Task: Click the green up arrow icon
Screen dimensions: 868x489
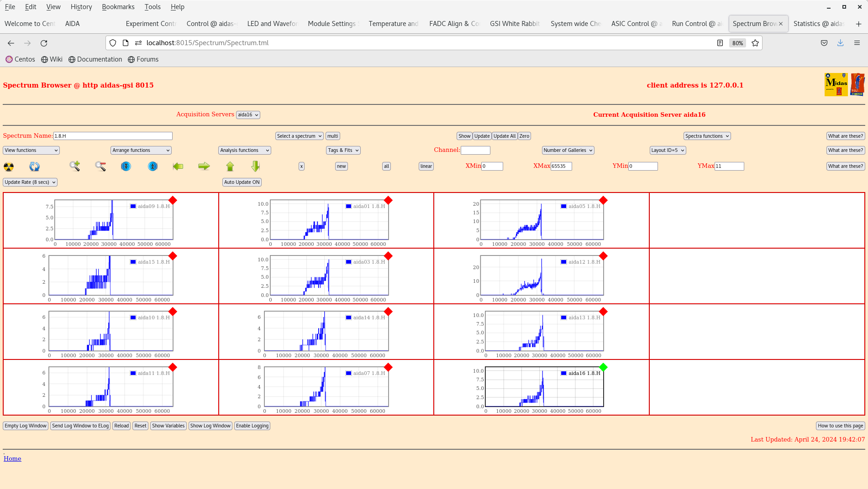Action: [x=230, y=166]
